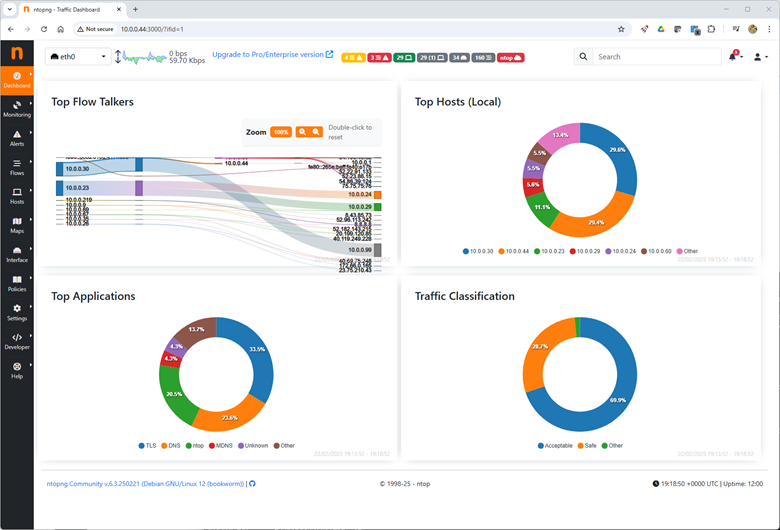This screenshot has height=530, width=780.
Task: Click the gray 34 devices badge
Action: 459,58
